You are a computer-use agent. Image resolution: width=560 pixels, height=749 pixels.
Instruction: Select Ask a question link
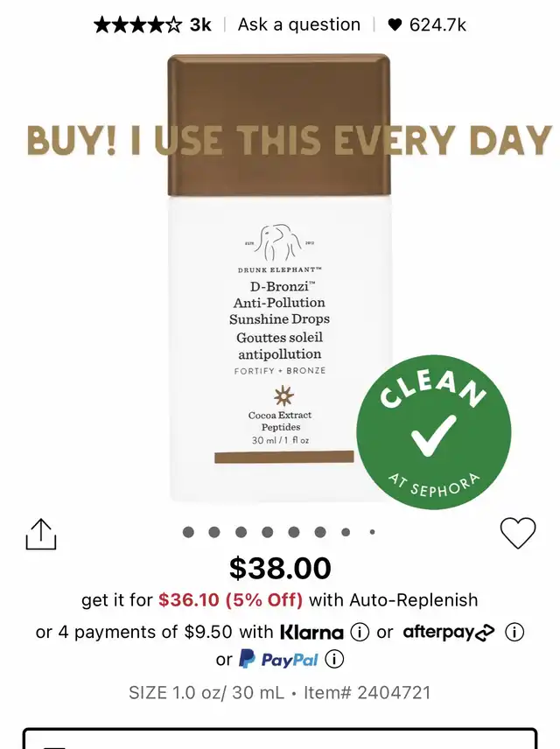pyautogui.click(x=299, y=24)
